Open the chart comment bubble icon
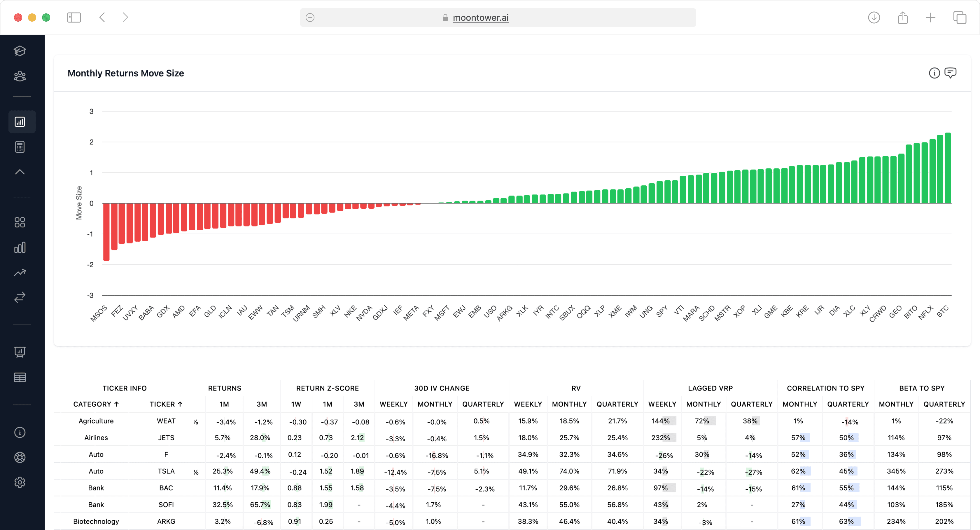The height and width of the screenshot is (530, 980). tap(950, 73)
